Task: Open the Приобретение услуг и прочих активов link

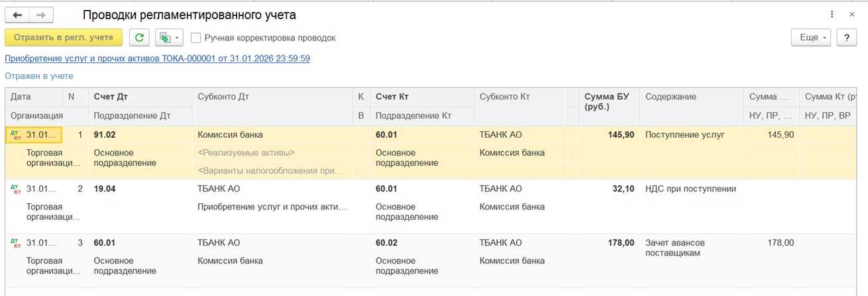Action: pos(157,58)
